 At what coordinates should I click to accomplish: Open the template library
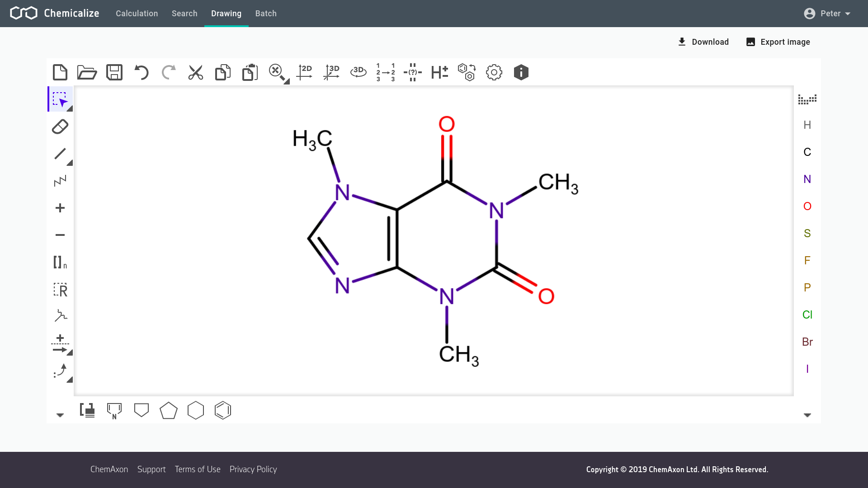87,410
